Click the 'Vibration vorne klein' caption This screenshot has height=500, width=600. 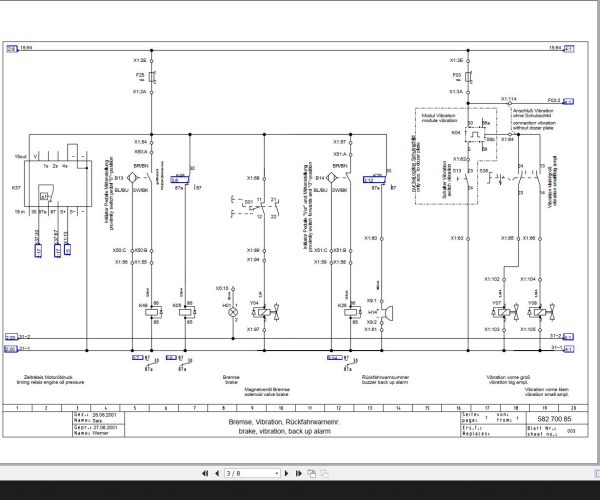pos(547,389)
